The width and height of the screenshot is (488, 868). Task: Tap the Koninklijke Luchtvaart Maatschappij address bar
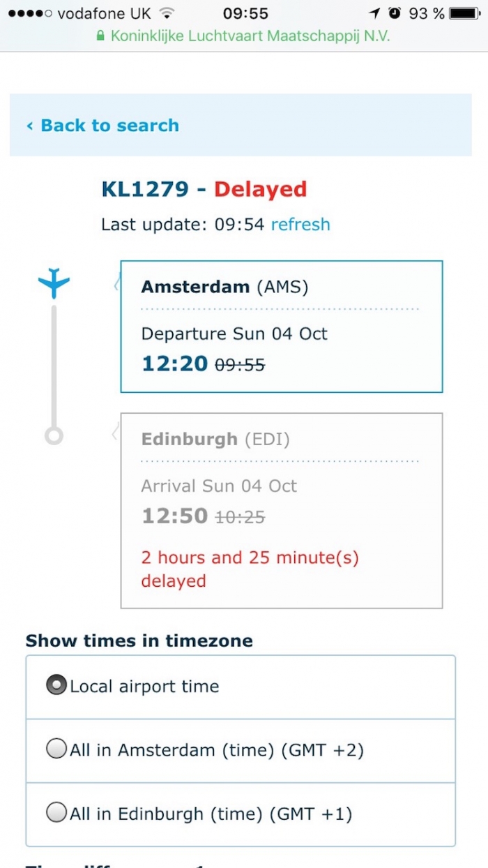244,36
